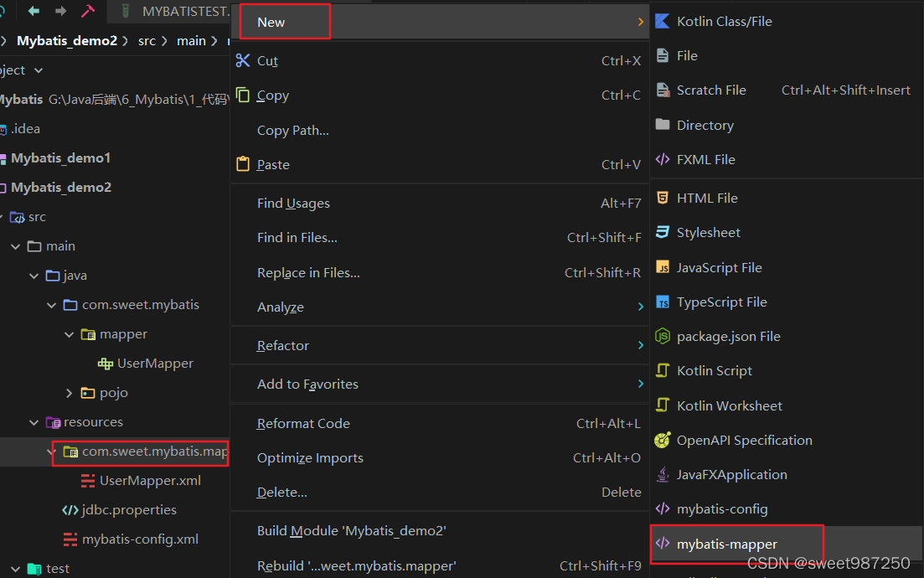Click the scissors icon beside Cut
The width and height of the screenshot is (924, 578).
pos(243,60)
